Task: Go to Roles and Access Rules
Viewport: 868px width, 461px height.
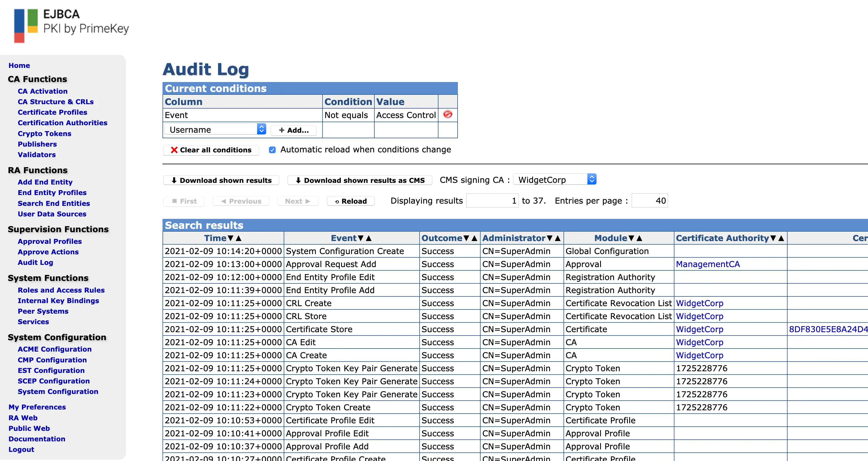Action: (x=61, y=290)
